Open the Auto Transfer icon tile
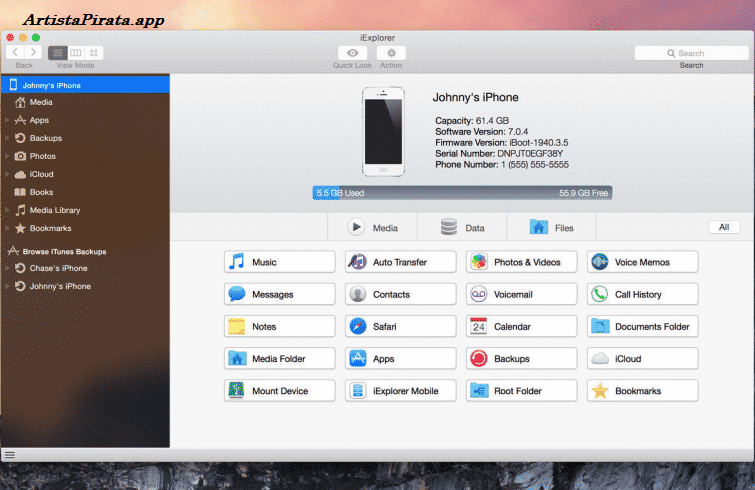 [400, 262]
